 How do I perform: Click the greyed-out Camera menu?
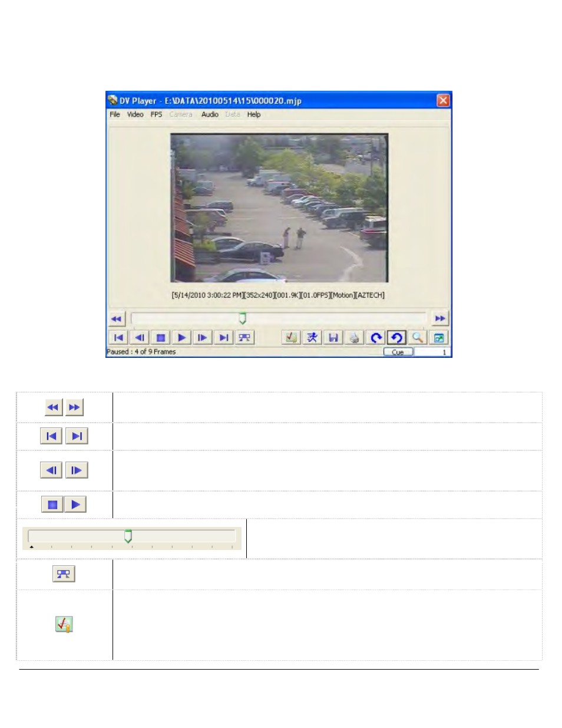pyautogui.click(x=181, y=114)
